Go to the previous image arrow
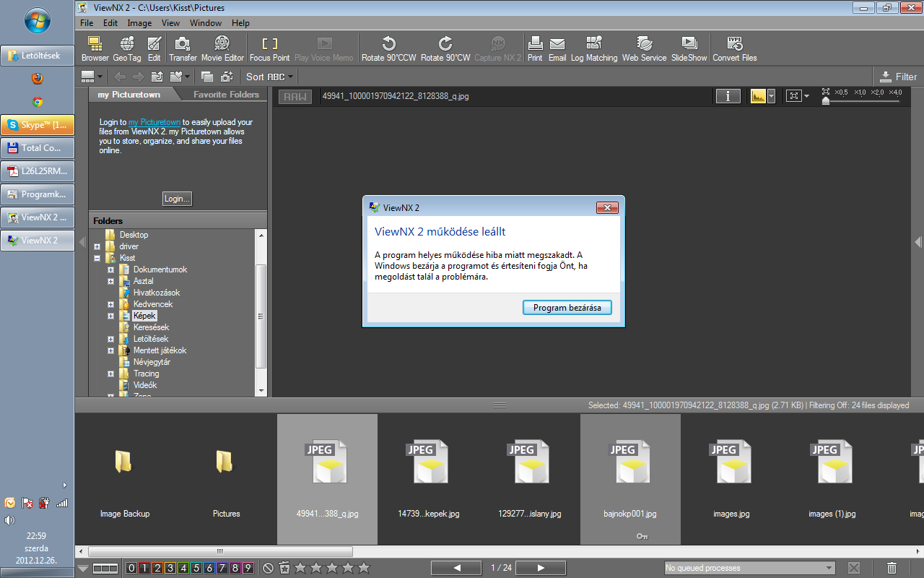This screenshot has height=578, width=924. pyautogui.click(x=458, y=568)
